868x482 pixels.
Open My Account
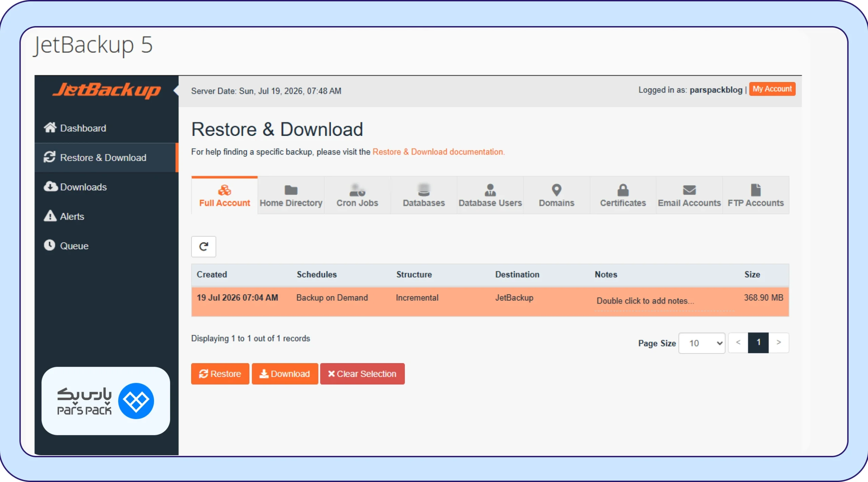point(772,89)
